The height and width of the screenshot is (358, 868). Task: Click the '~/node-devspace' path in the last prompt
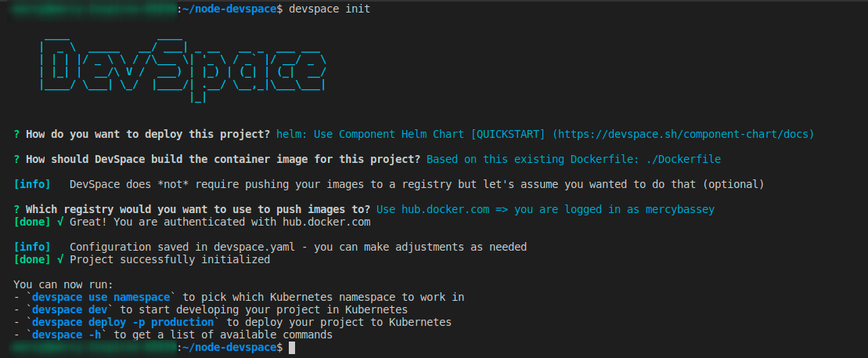229,348
